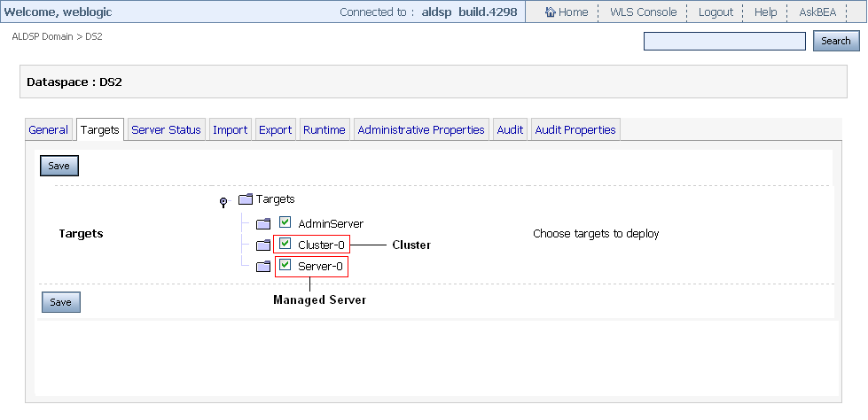
Task: Open the WLS Console link
Action: click(x=644, y=12)
